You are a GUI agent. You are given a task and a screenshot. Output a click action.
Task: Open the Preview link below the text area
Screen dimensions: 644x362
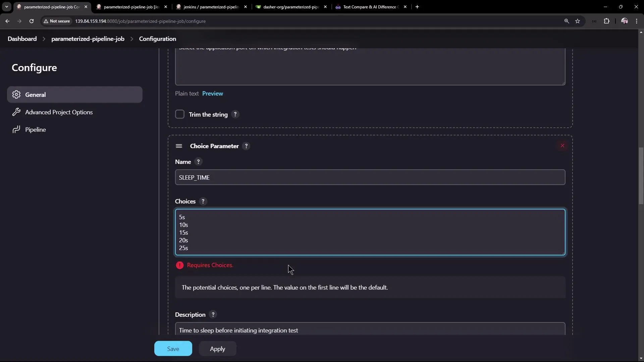pyautogui.click(x=212, y=93)
